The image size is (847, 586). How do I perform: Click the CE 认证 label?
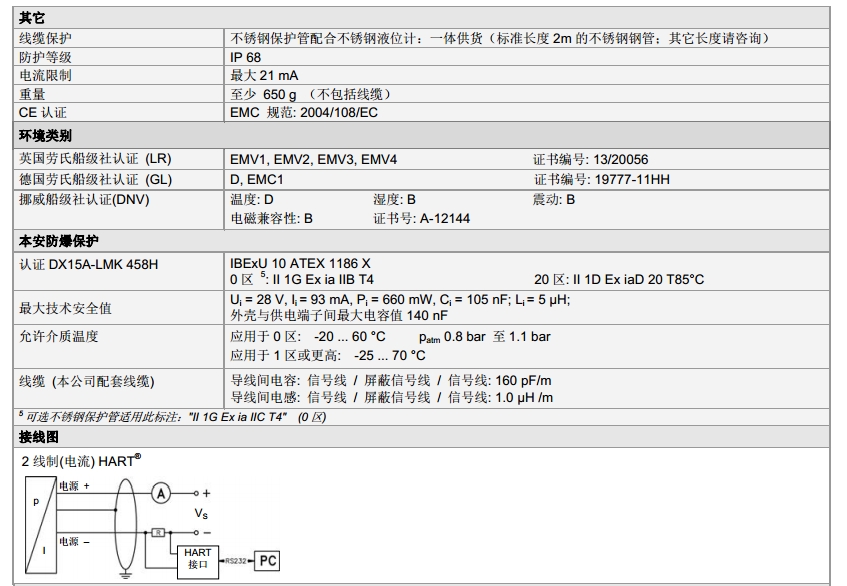coord(43,113)
